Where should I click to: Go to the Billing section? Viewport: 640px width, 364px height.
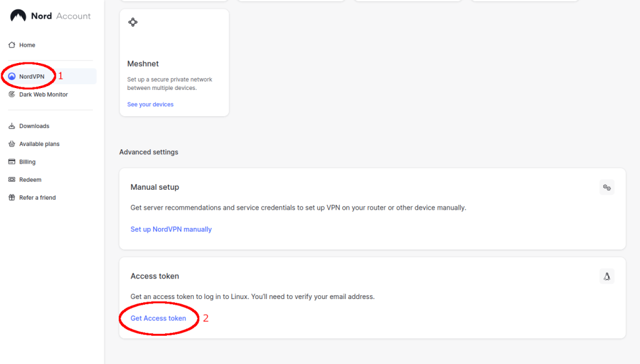(x=28, y=161)
